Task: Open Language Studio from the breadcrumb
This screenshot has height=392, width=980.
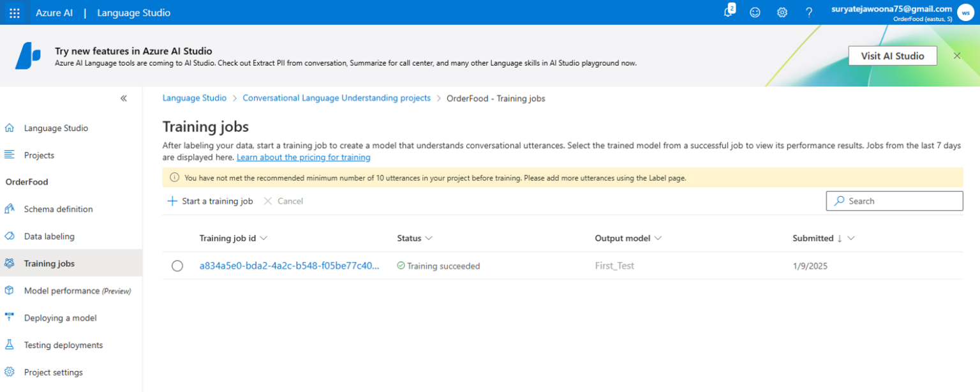Action: 194,98
